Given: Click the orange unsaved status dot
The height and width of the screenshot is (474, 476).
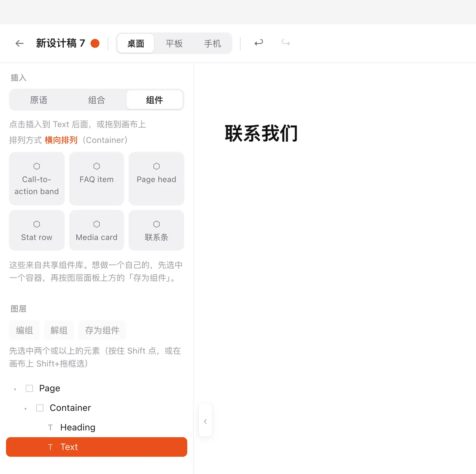Looking at the screenshot, I should 95,43.
